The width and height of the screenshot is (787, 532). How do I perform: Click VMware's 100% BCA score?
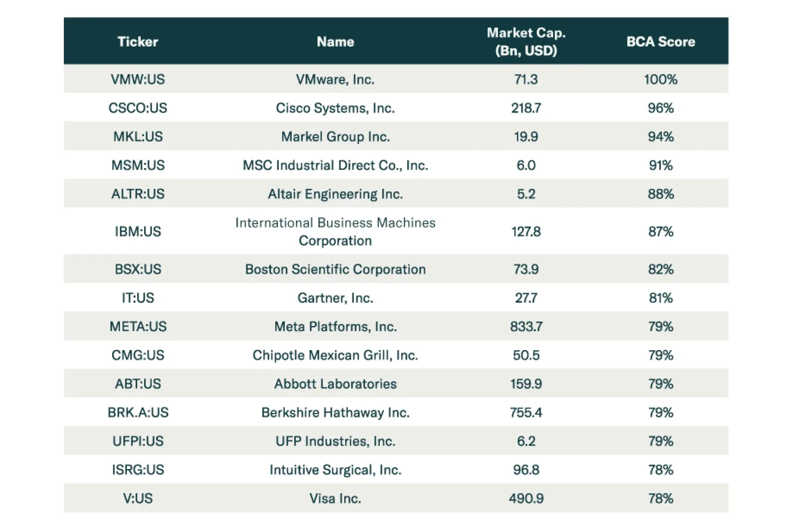[660, 80]
